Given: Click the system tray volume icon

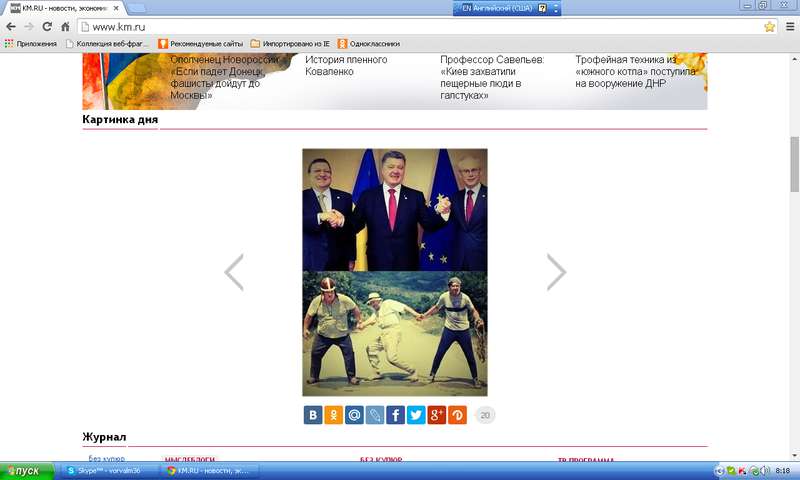Looking at the screenshot, I should click(x=764, y=471).
